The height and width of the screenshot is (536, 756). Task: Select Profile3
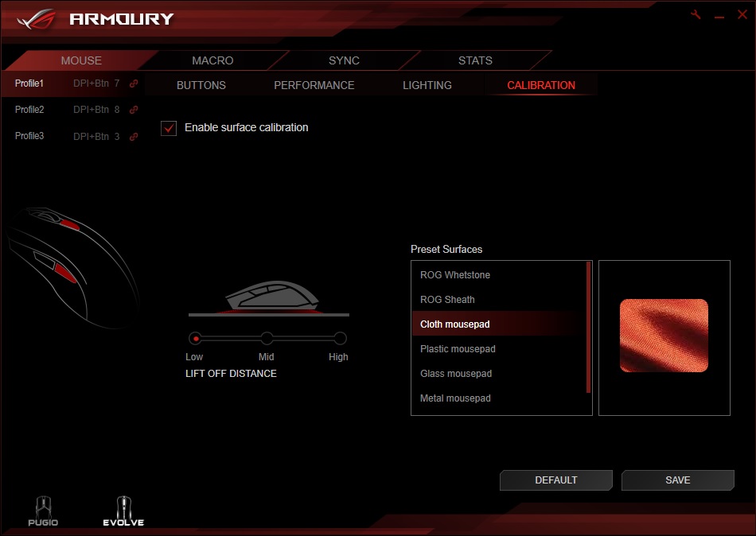pyautogui.click(x=29, y=136)
